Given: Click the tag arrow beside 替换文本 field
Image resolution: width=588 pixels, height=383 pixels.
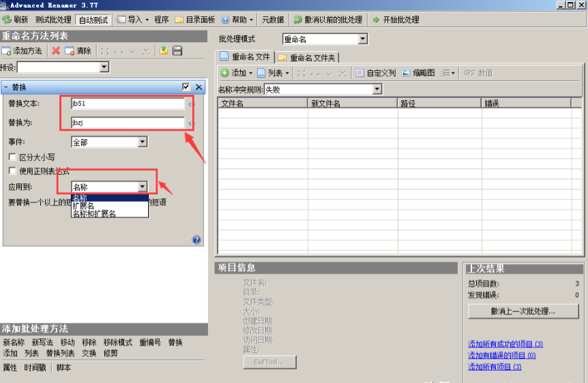Looking at the screenshot, I should [x=190, y=104].
